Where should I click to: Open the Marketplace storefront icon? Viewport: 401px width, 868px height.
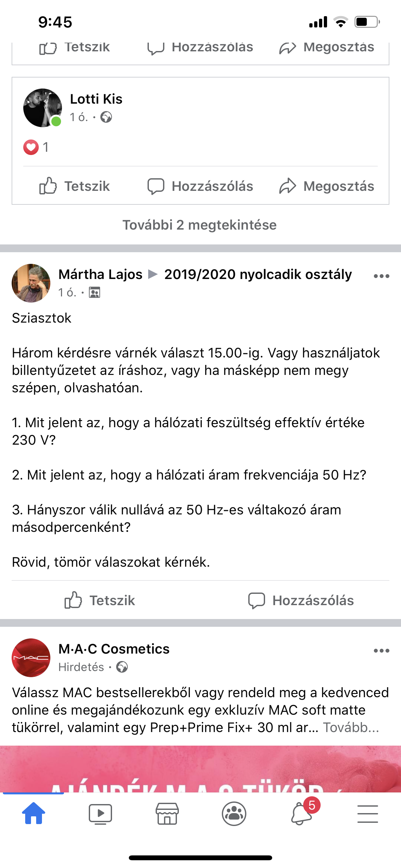coord(167,813)
